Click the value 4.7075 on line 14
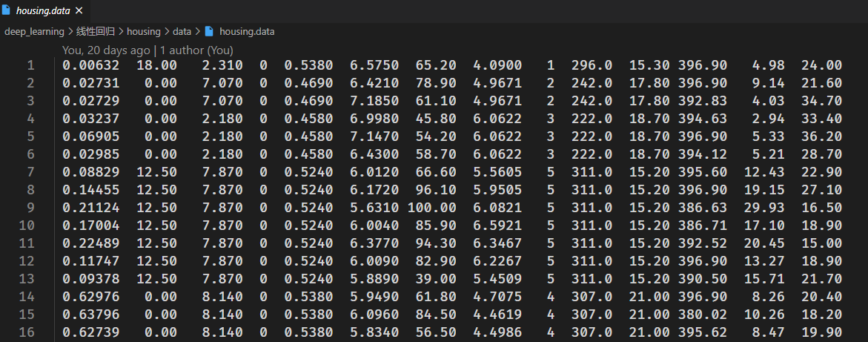 [497, 296]
